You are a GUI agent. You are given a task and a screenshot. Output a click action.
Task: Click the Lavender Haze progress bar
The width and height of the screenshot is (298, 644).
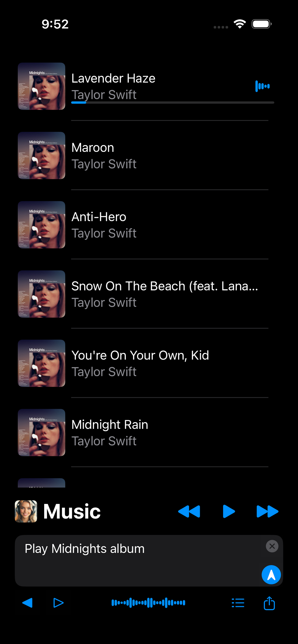(173, 103)
